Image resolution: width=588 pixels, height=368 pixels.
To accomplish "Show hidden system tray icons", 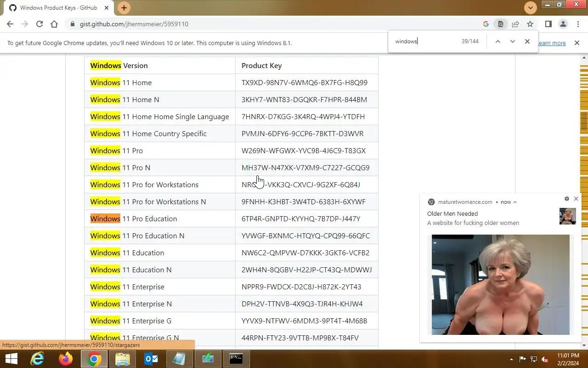I will [511, 359].
